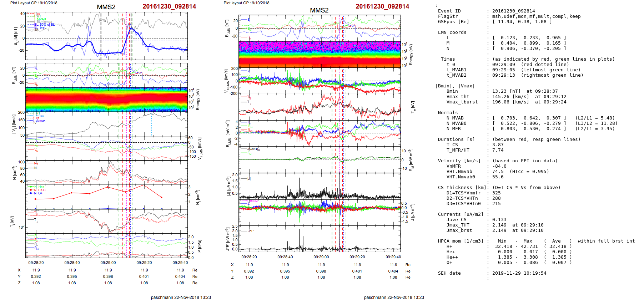
Task: Click the |J| [µA m⁻²] axis label
Action: point(227,186)
